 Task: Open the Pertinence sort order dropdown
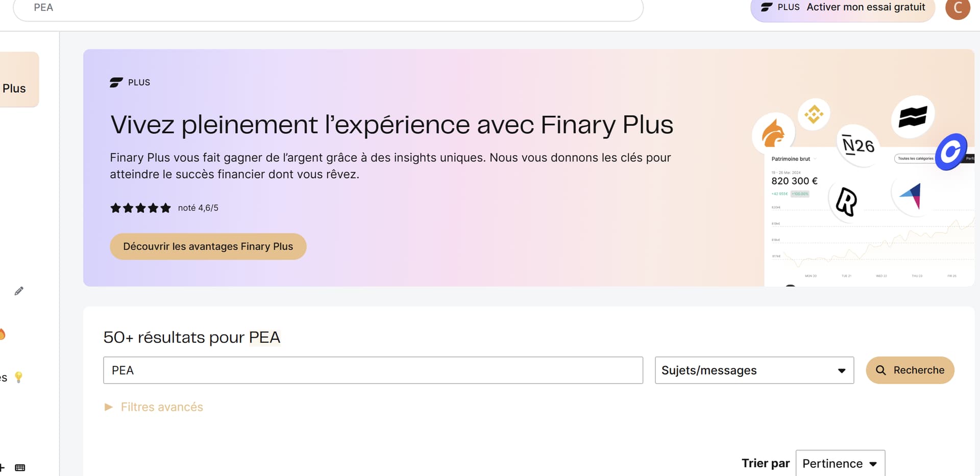click(840, 463)
